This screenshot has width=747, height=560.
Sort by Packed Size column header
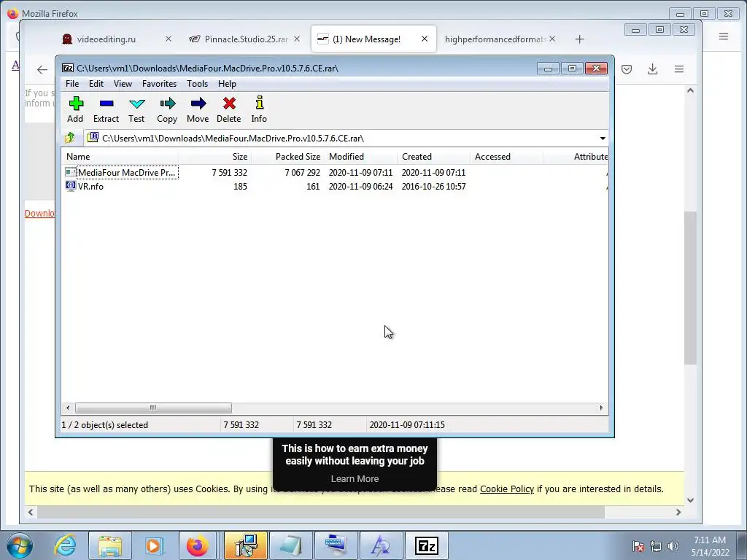(287, 157)
